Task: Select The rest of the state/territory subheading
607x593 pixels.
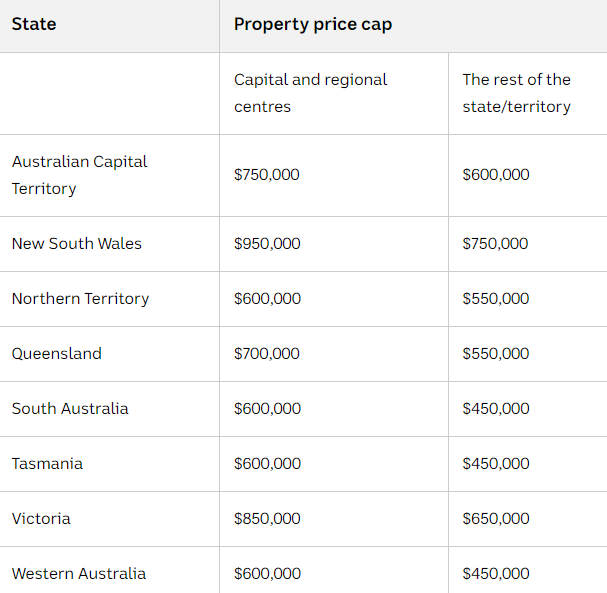Action: pos(516,93)
